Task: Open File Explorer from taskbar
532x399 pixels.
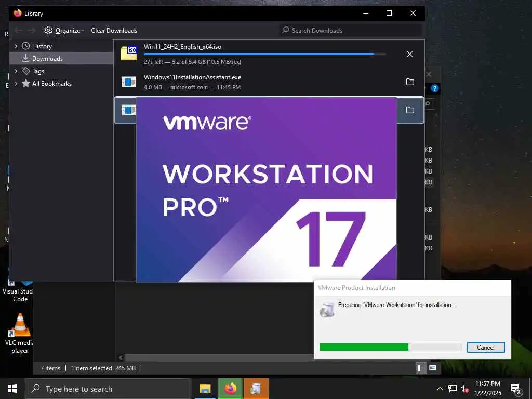Action: point(205,389)
